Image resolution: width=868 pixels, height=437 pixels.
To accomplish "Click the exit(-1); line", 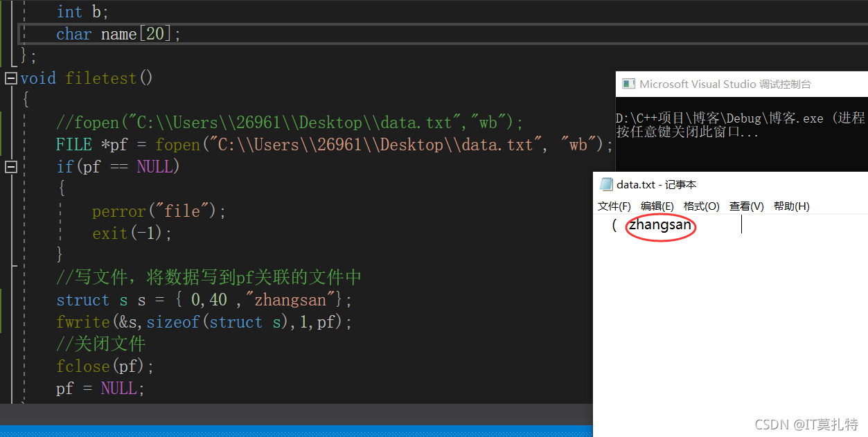I will coord(132,233).
